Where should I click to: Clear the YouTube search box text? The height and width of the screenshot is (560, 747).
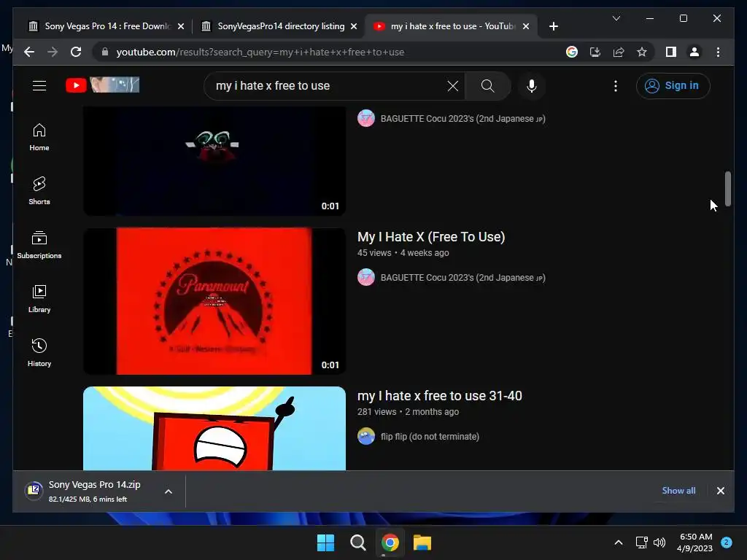click(x=452, y=86)
